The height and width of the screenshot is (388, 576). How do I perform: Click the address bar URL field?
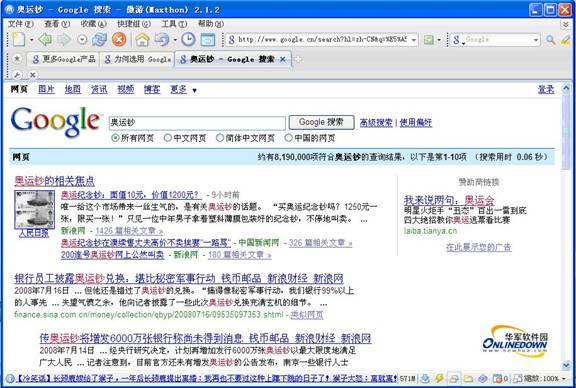(x=321, y=39)
